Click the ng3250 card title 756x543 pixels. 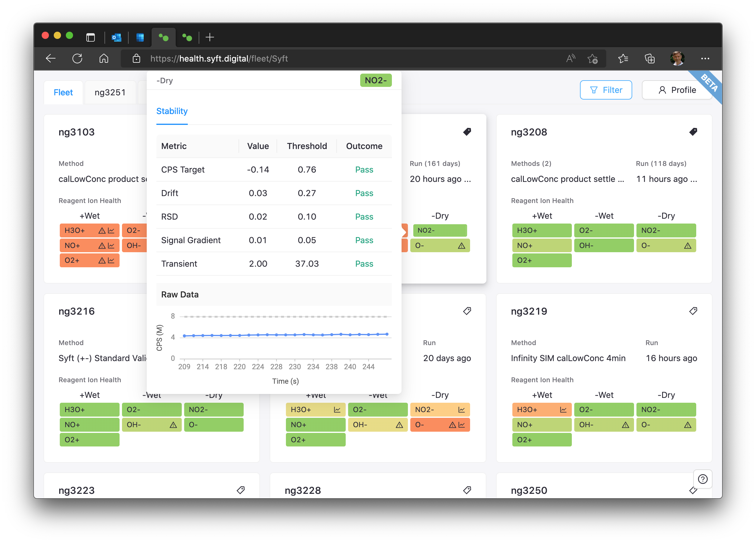point(529,491)
